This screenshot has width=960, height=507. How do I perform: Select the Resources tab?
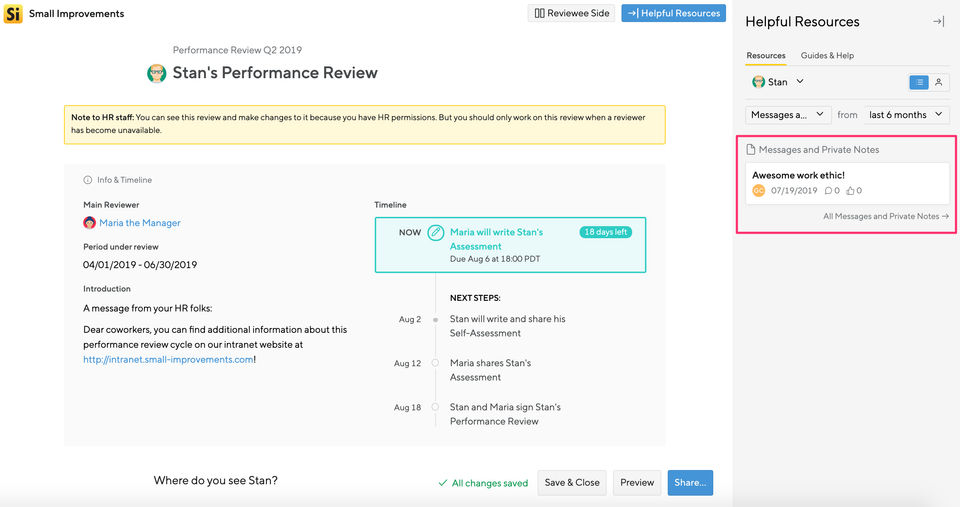766,56
